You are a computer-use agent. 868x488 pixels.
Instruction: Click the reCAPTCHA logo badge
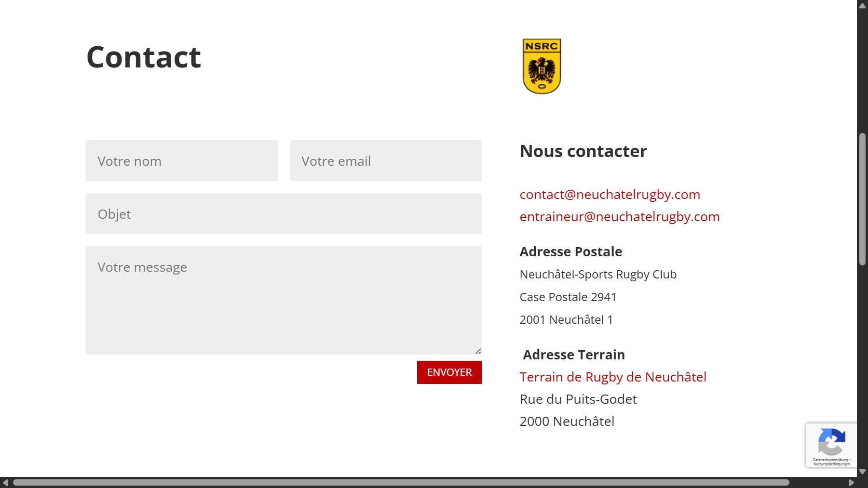coord(831,441)
